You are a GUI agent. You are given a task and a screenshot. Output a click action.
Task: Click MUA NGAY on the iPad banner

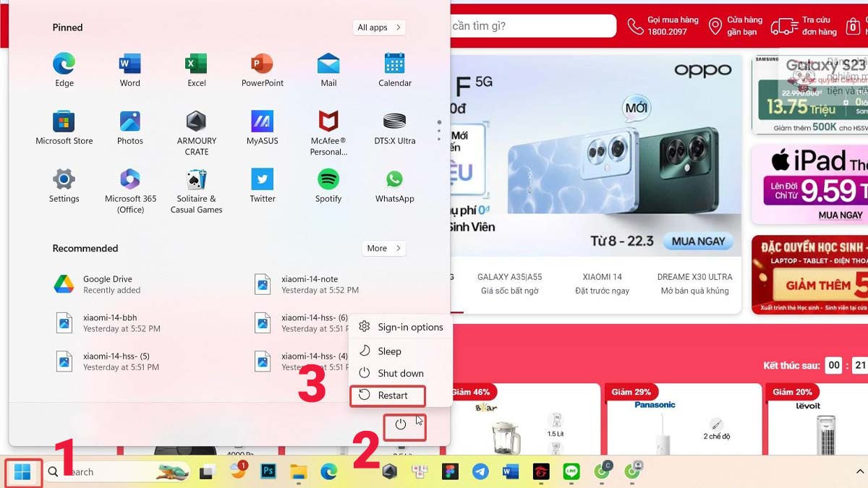(x=841, y=215)
